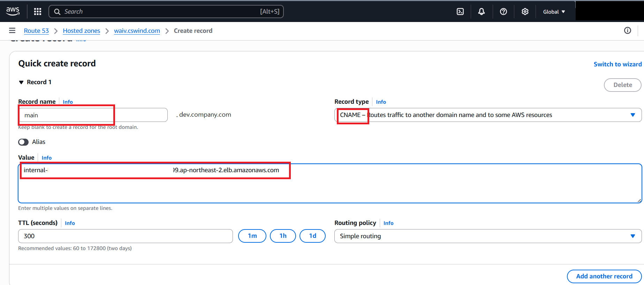Open the info panel circle icon
Viewport: 644px width, 285px height.
627,31
